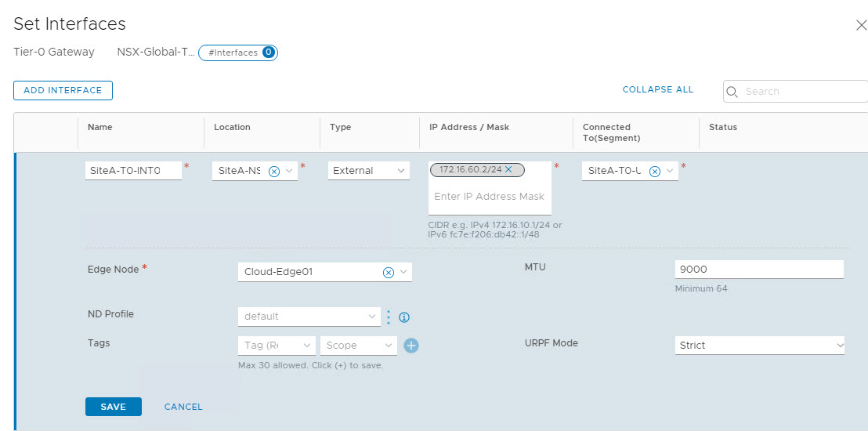Click the ND Profile info icon
The width and height of the screenshot is (868, 431).
pos(405,317)
